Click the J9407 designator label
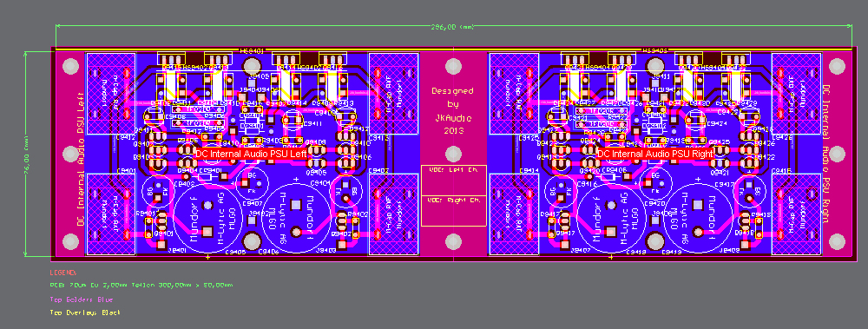Image resolution: width=868 pixels, height=329 pixels. point(580,250)
